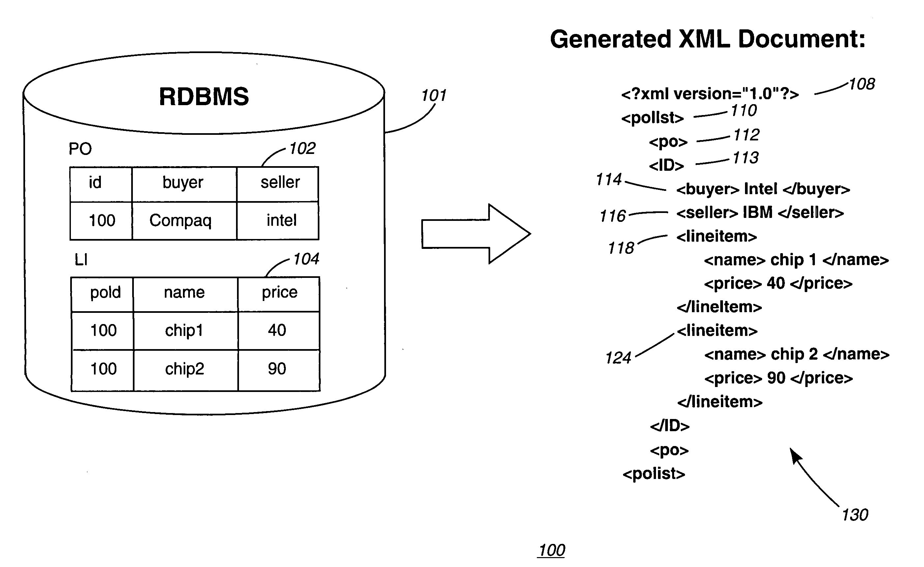Click the RDBMS label heading
The height and width of the screenshot is (567, 924).
(x=191, y=78)
